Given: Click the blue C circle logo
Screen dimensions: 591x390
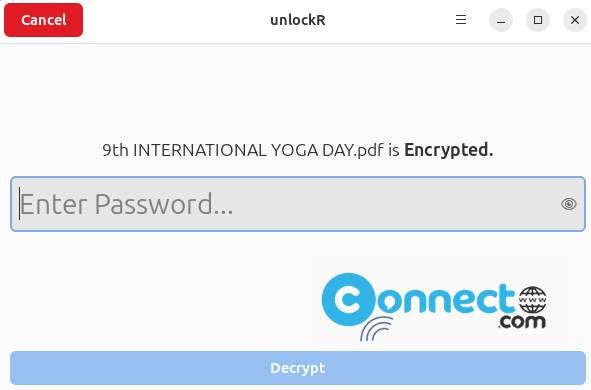Looking at the screenshot, I should point(349,300).
